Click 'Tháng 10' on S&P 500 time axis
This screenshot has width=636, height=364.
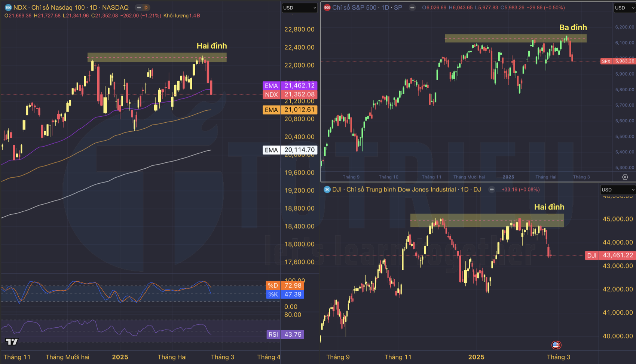[x=388, y=177]
